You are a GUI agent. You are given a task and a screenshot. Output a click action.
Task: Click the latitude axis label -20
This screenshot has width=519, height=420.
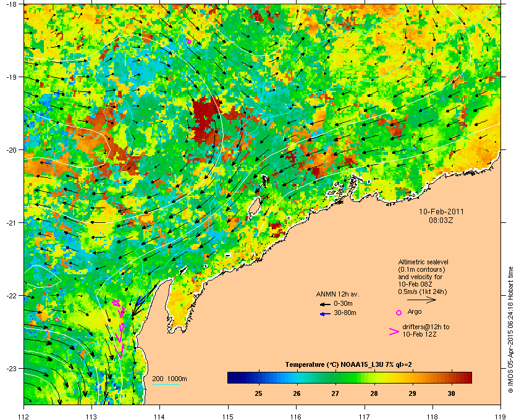click(11, 150)
